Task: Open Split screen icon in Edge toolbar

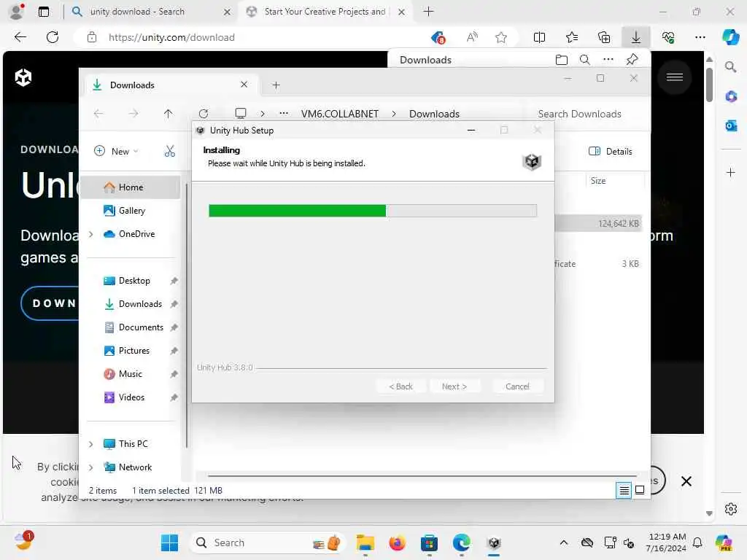Action: [x=539, y=37]
